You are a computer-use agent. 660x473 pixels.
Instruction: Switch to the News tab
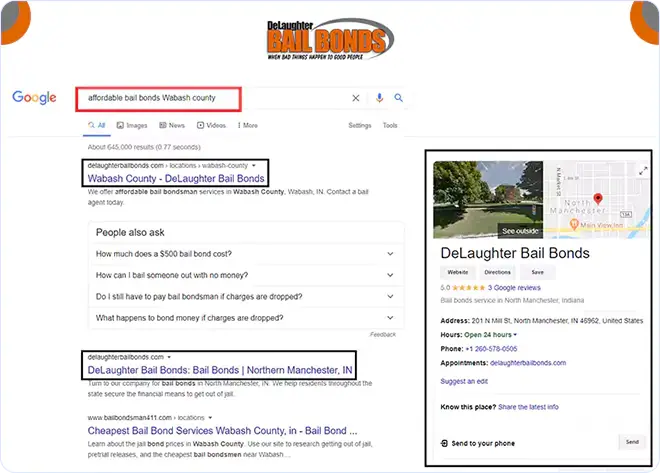[x=172, y=126]
